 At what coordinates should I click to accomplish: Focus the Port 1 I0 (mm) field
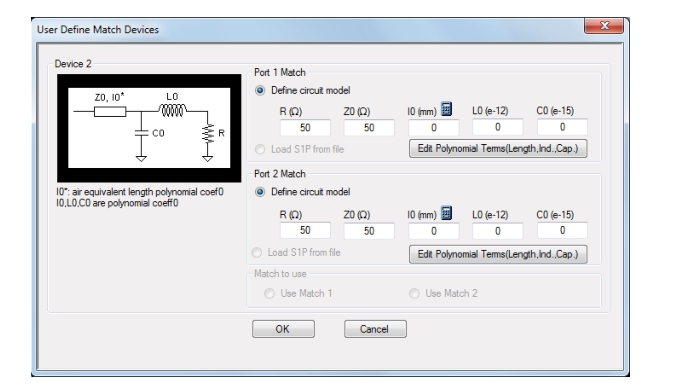[434, 127]
